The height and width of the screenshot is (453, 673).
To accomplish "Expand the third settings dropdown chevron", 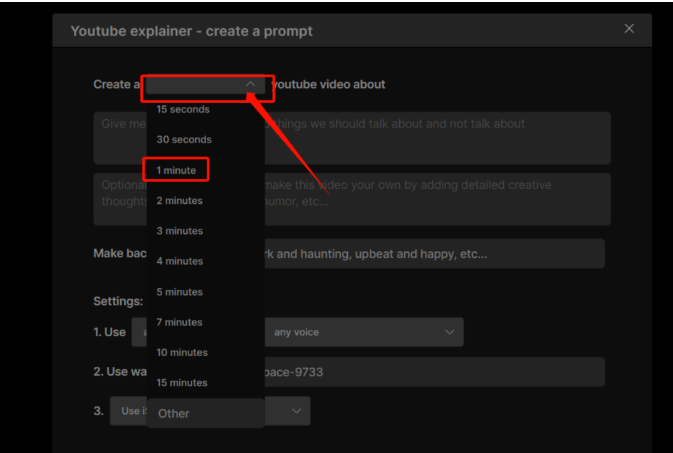I will coord(296,411).
